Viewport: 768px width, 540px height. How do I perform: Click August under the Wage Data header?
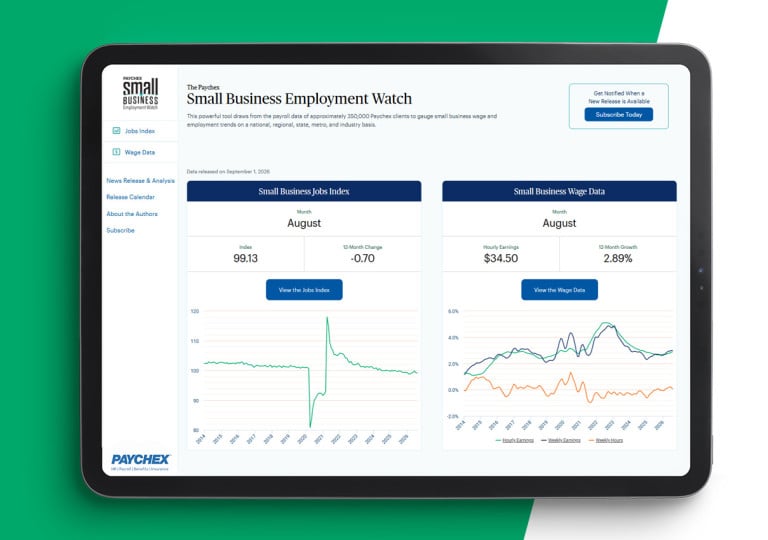point(559,223)
